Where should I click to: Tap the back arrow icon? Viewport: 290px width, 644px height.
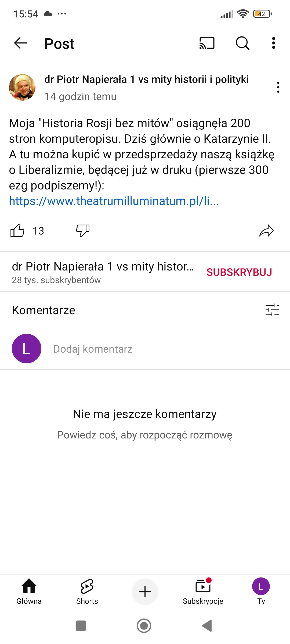tap(20, 43)
